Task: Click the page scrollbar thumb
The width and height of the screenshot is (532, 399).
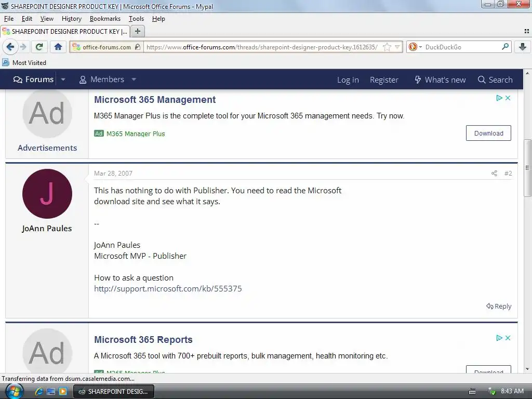Action: (x=527, y=168)
